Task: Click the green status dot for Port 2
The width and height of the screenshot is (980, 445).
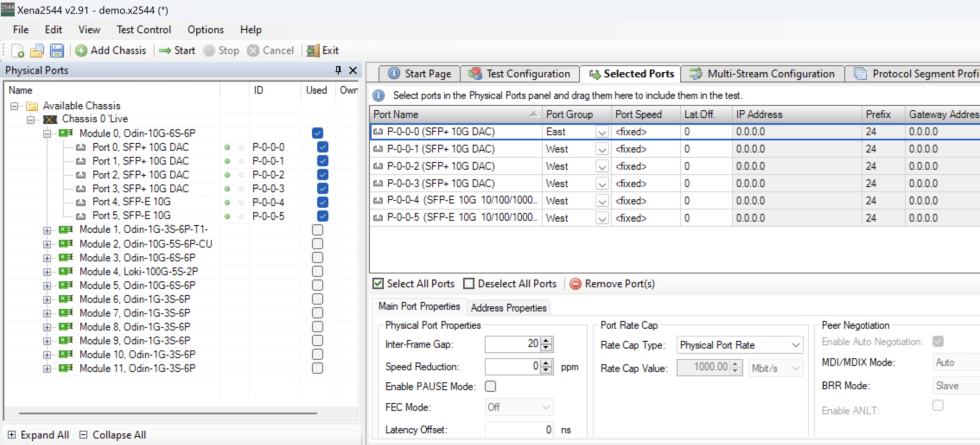Action: pos(227,175)
